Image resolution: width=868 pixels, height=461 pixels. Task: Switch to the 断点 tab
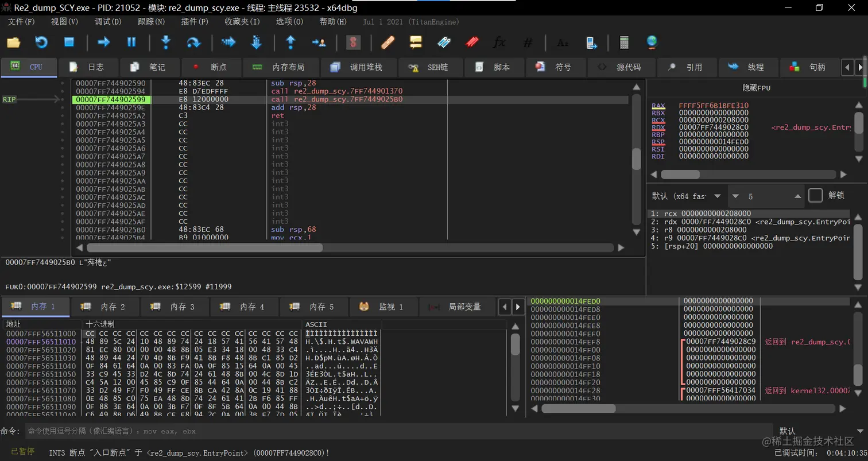[x=212, y=67]
